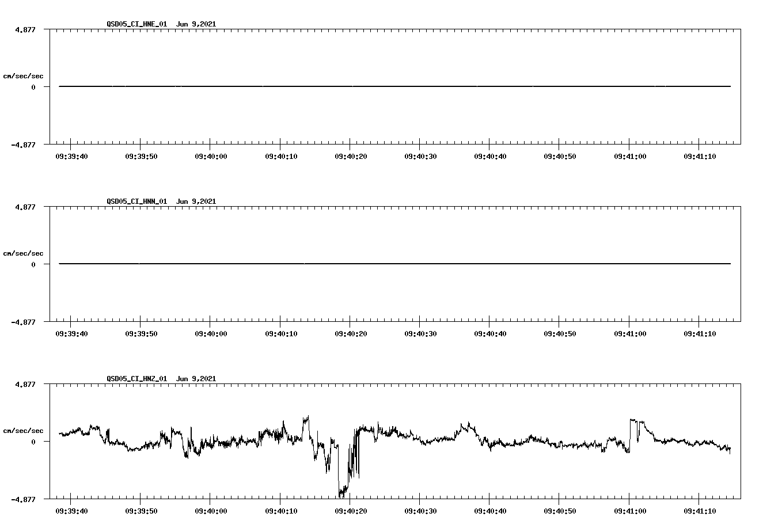
Task: Click the QSD05_CI_HNZ_01 plot title
Action: click(161, 379)
